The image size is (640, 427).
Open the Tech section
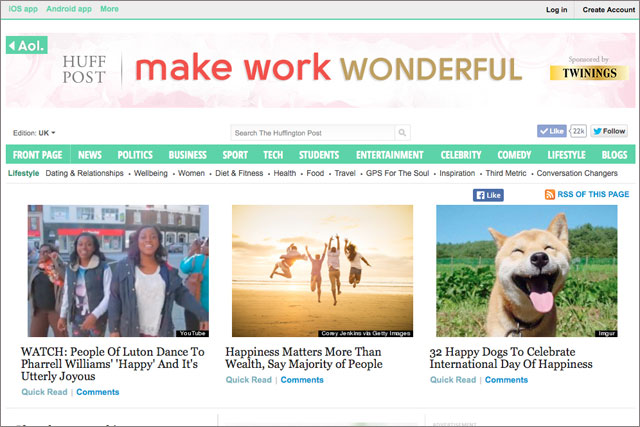click(x=273, y=155)
